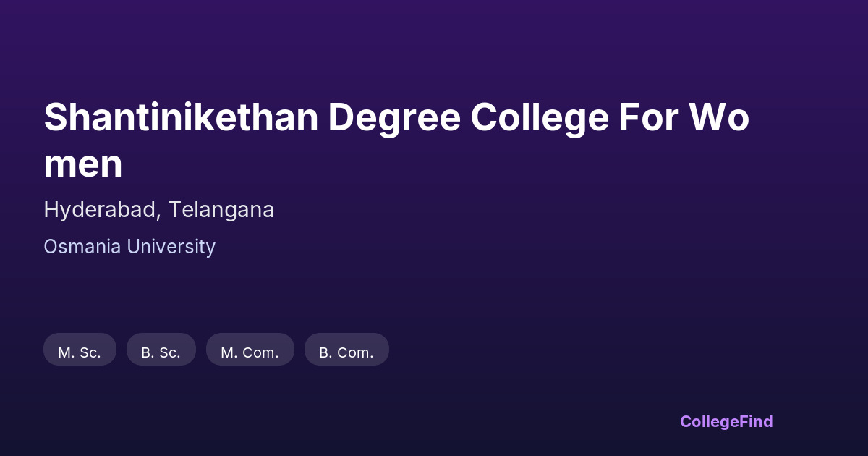Screen dimensions: 868x456
Task: Select the B. Sc. course tag
Action: (161, 352)
